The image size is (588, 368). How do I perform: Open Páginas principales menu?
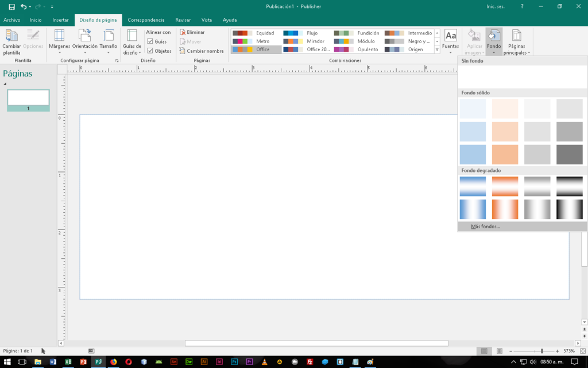coord(517,41)
